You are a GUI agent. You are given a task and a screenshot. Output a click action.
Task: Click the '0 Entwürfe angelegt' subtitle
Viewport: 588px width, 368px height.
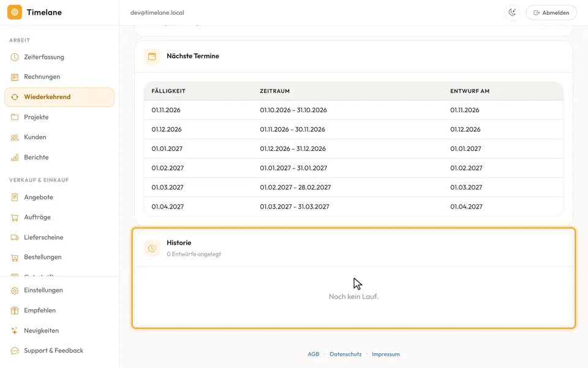[194, 254]
